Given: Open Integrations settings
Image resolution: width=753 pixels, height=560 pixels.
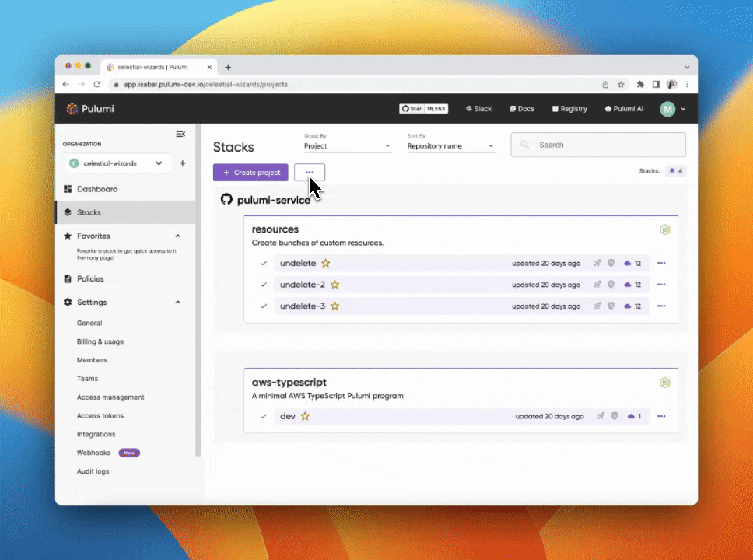Looking at the screenshot, I should coord(96,434).
